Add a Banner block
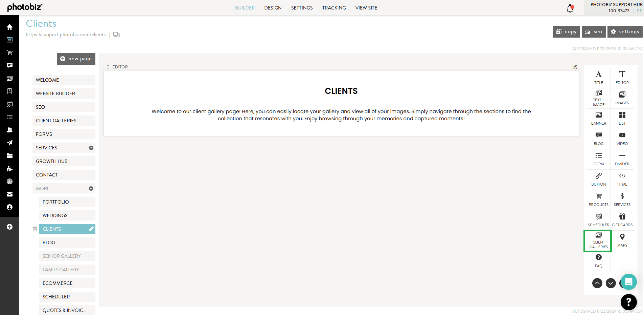 598,118
